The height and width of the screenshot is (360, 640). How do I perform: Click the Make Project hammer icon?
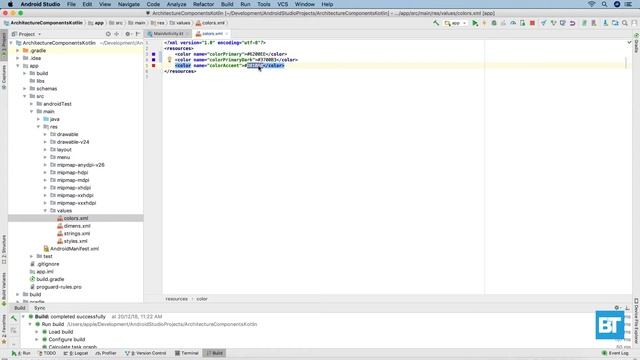point(436,23)
